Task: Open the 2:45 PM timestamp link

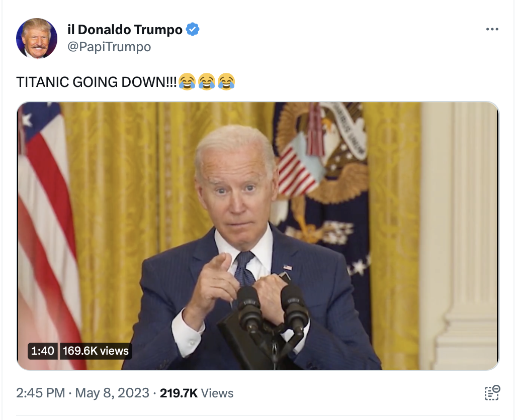Action: click(41, 393)
